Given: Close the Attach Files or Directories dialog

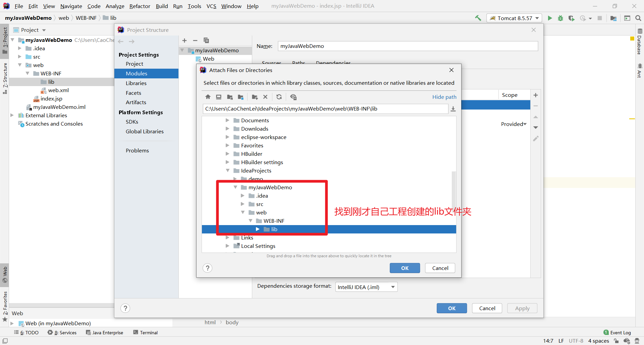Looking at the screenshot, I should (x=451, y=70).
